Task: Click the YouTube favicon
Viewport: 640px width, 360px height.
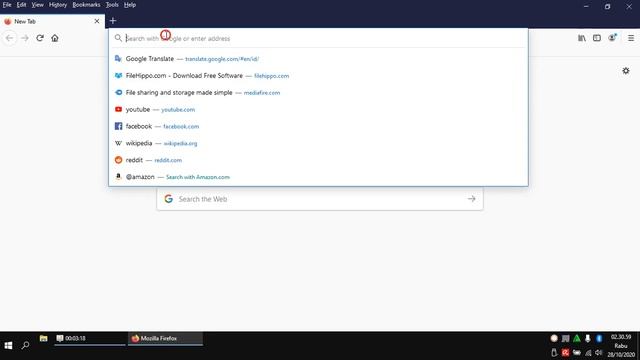Action: pos(118,109)
